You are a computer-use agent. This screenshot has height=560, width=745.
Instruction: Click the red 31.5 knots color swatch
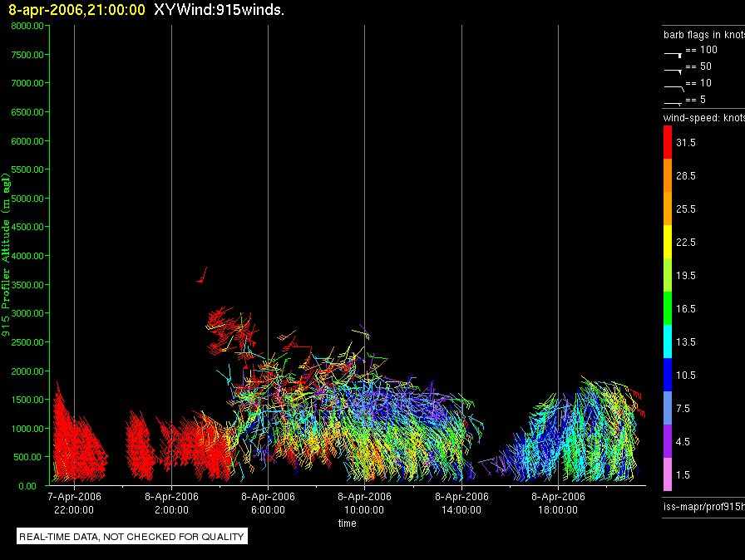[x=668, y=142]
